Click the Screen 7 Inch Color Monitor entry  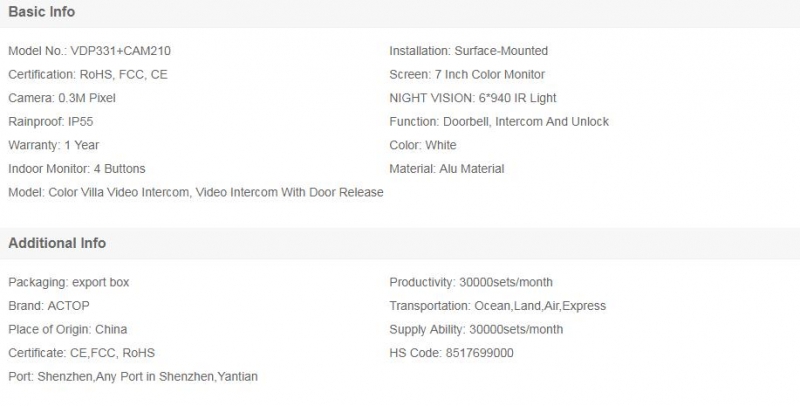point(467,75)
